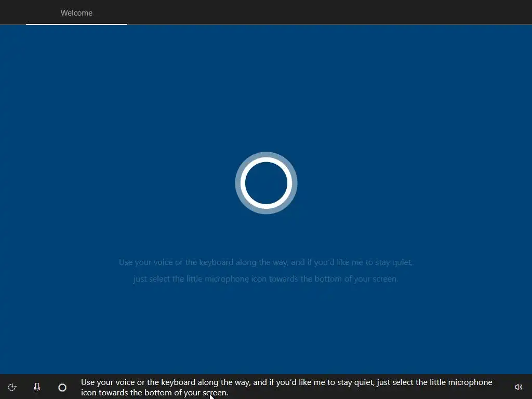Toggle the microphone icon to quiet Cortana

click(37, 387)
